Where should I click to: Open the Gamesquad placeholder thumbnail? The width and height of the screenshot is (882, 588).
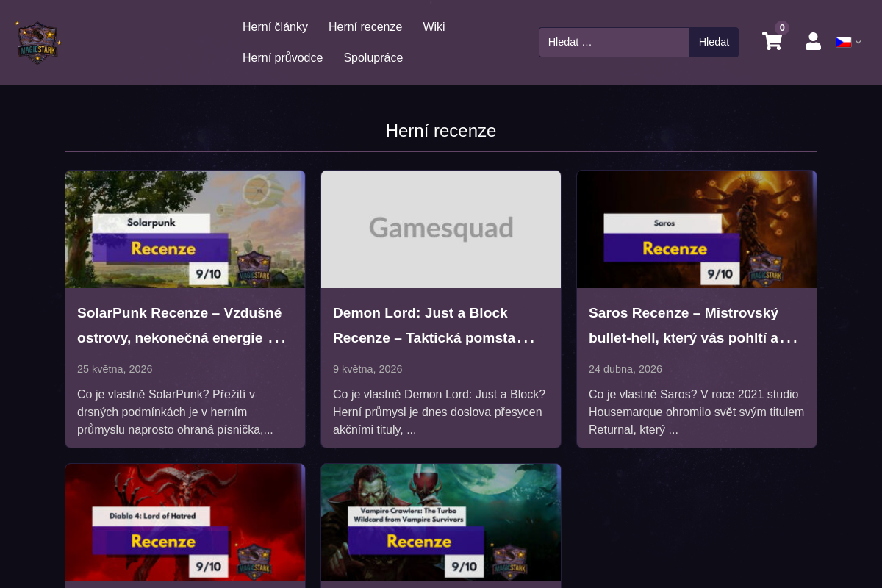(441, 229)
